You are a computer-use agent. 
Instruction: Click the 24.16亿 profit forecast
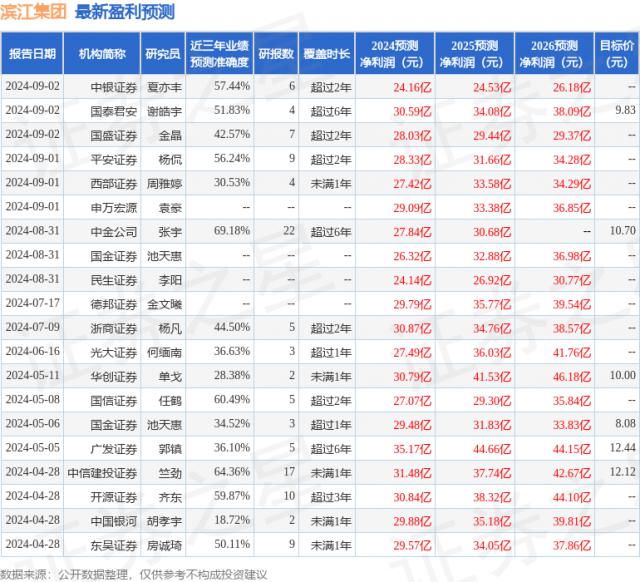point(412,87)
